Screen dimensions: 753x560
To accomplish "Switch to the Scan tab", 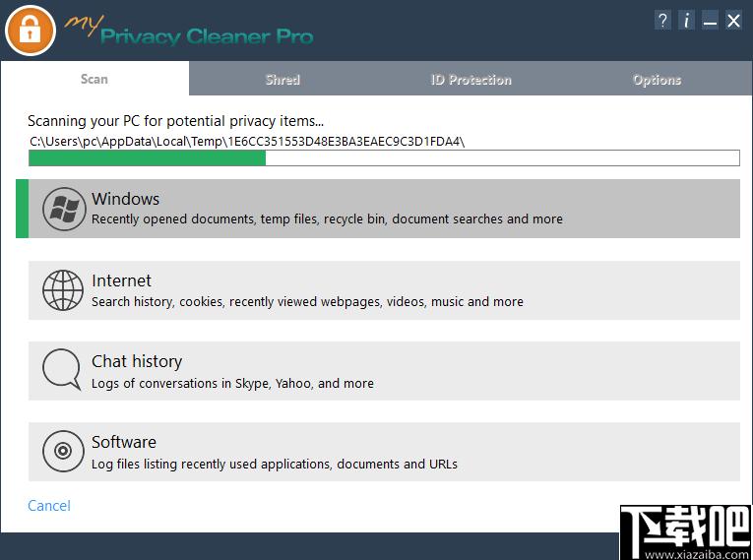I will click(94, 79).
